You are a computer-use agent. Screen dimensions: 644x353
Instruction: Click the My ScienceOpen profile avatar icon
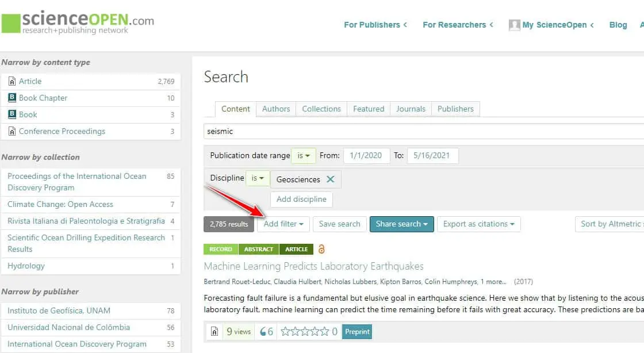(x=514, y=25)
